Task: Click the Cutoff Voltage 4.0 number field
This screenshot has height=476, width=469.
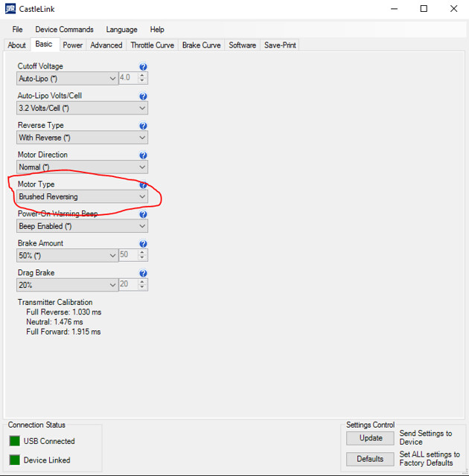Action: click(128, 78)
